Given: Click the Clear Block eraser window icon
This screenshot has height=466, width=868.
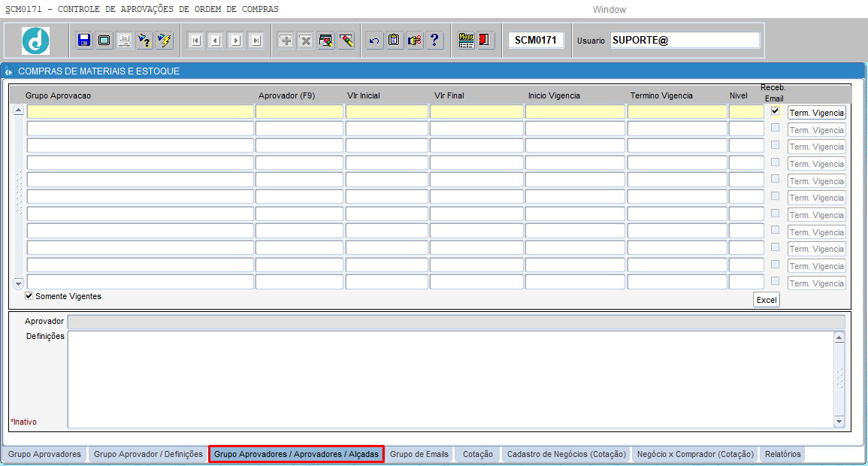Looking at the screenshot, I should tap(326, 41).
